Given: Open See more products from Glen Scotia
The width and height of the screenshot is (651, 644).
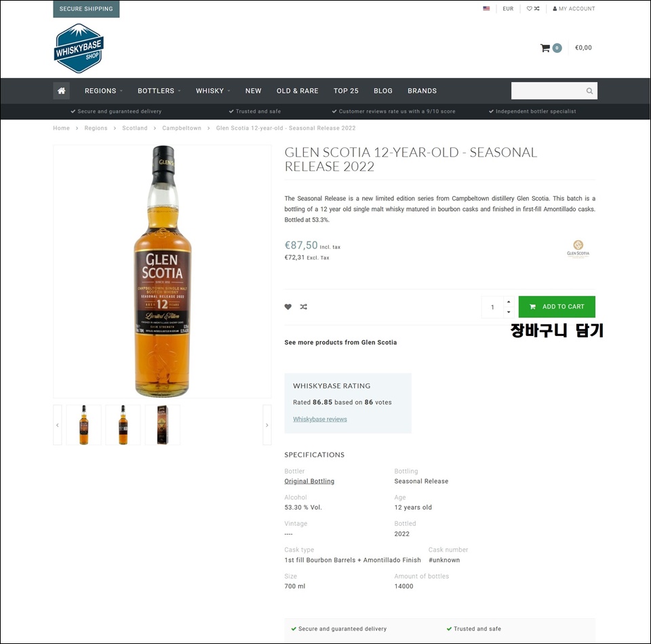Looking at the screenshot, I should (340, 343).
